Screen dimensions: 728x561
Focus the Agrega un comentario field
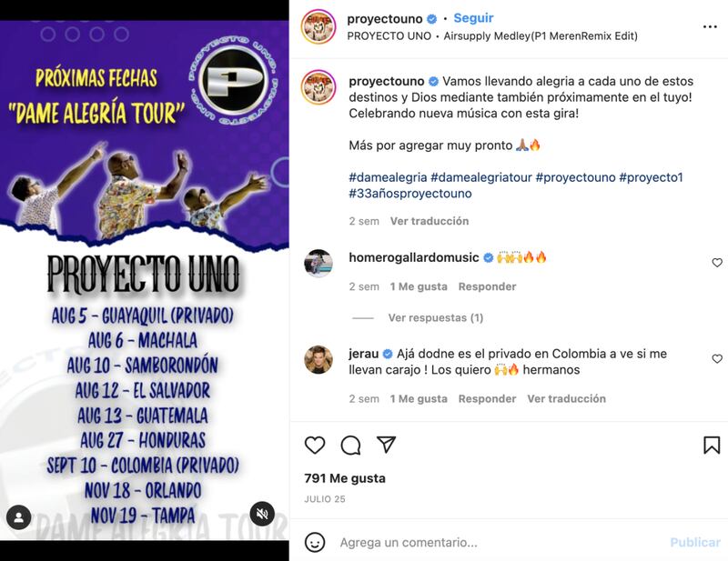[501, 542]
